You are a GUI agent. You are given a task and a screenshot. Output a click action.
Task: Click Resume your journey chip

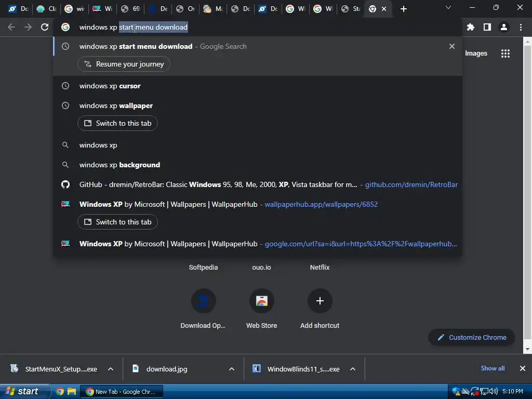(124, 64)
